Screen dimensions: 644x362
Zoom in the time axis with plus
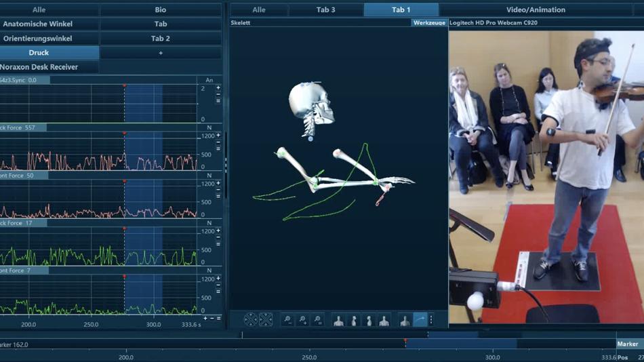[x=205, y=319]
